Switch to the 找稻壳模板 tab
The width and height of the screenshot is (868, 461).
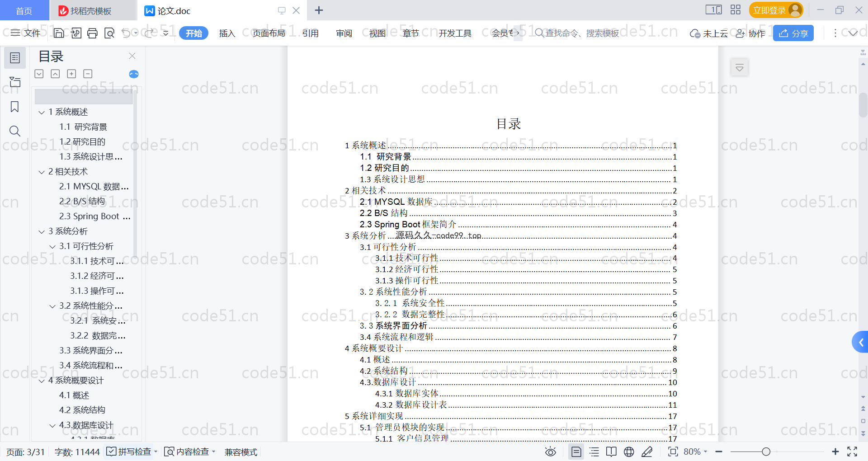tap(93, 10)
